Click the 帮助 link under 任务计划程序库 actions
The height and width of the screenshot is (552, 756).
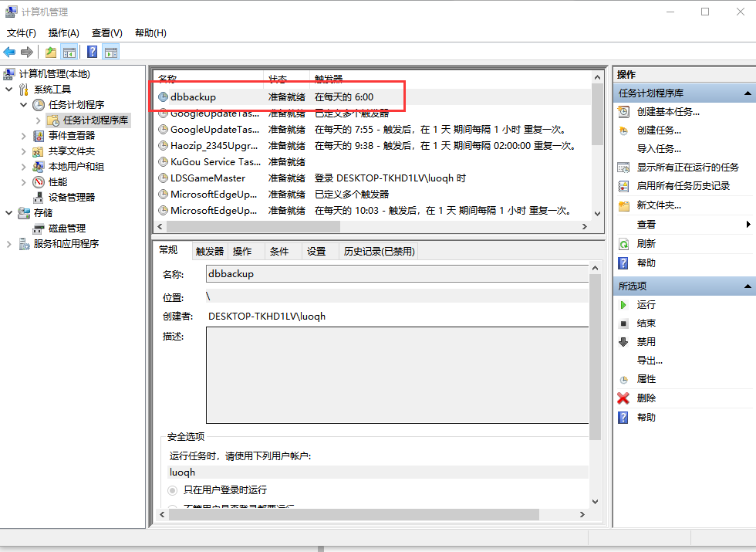646,263
